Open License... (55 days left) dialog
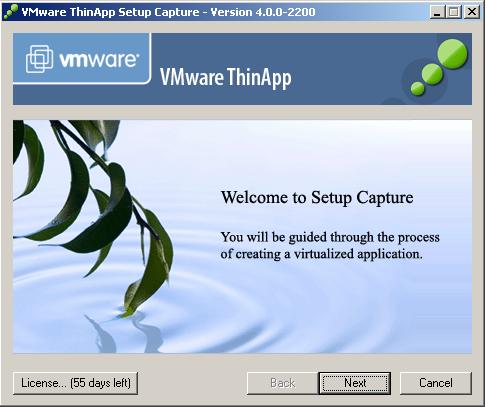 coord(75,383)
